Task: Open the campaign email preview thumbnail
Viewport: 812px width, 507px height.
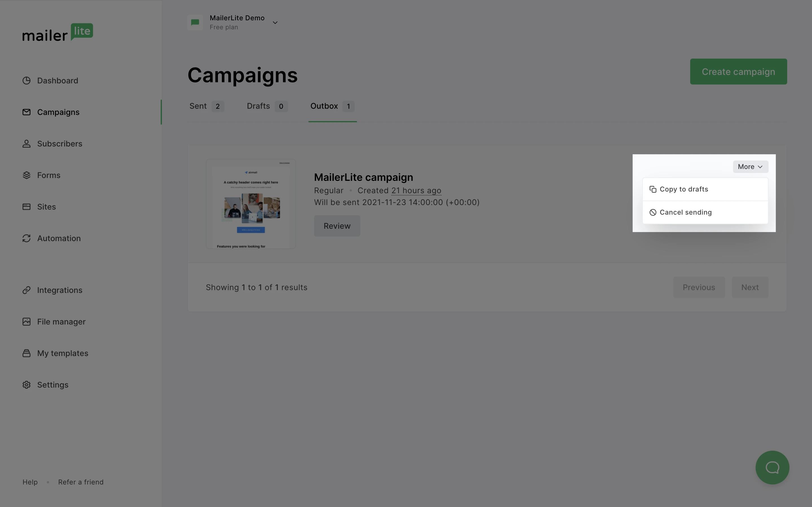Action: click(251, 204)
